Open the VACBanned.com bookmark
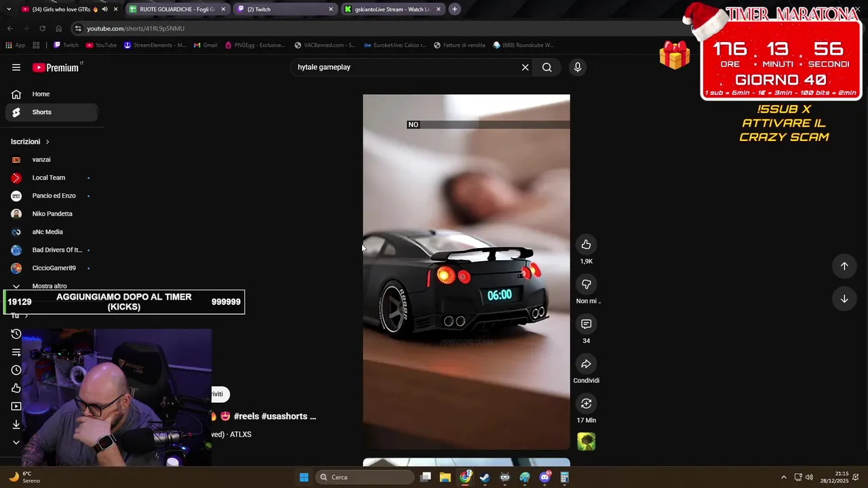The height and width of the screenshot is (488, 868). tap(325, 45)
